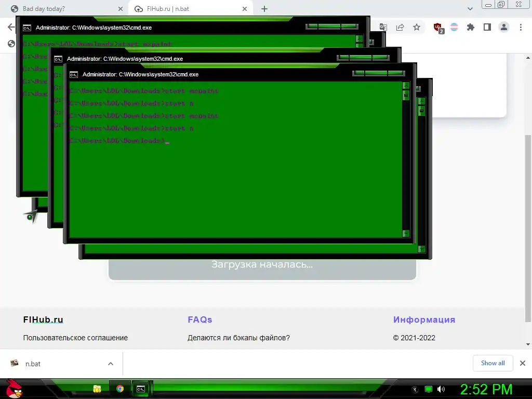This screenshot has width=532, height=399.
Task: Expand n.bat download options arrow
Action: tap(111, 364)
